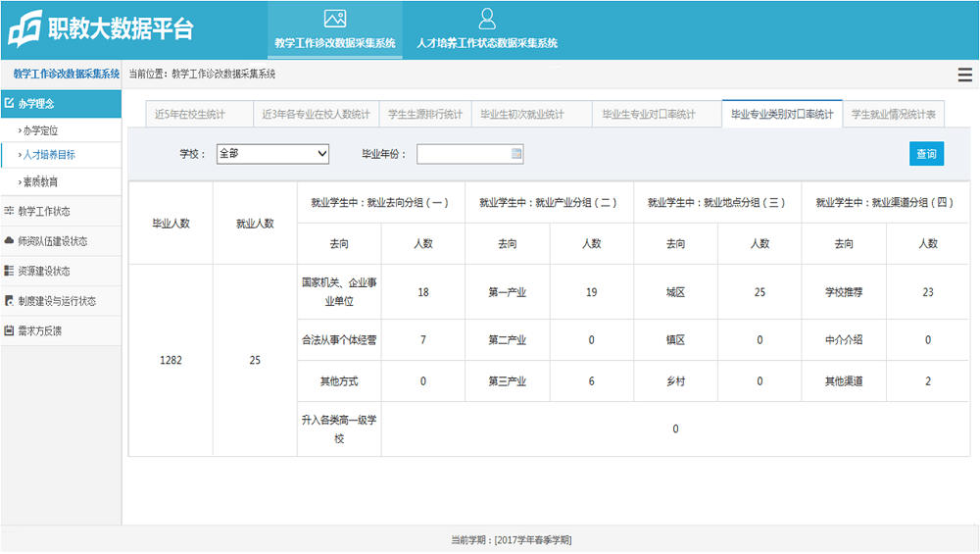Click the 乡村 cell
Image resolution: width=980 pixels, height=554 pixels.
pyautogui.click(x=675, y=381)
